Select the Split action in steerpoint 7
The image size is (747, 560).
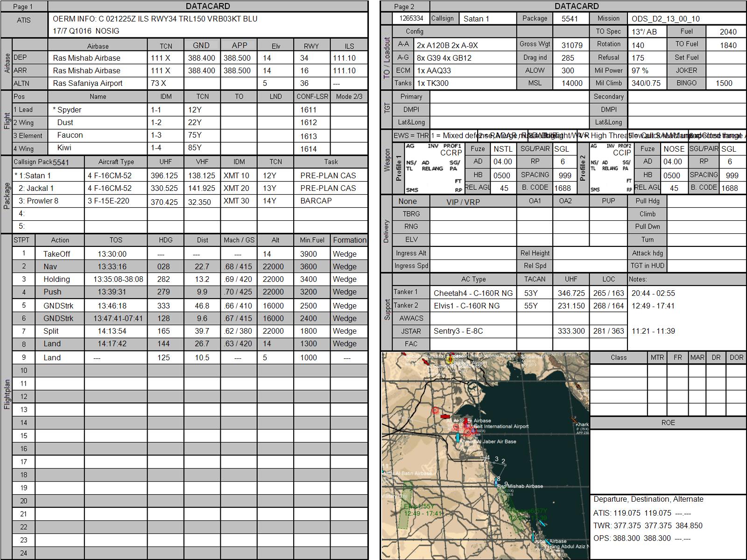point(51,331)
